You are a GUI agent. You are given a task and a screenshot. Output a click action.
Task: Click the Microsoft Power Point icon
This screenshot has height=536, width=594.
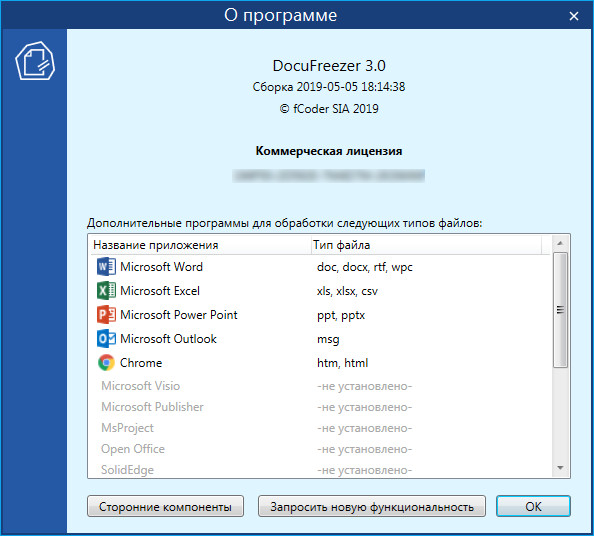pyautogui.click(x=106, y=315)
